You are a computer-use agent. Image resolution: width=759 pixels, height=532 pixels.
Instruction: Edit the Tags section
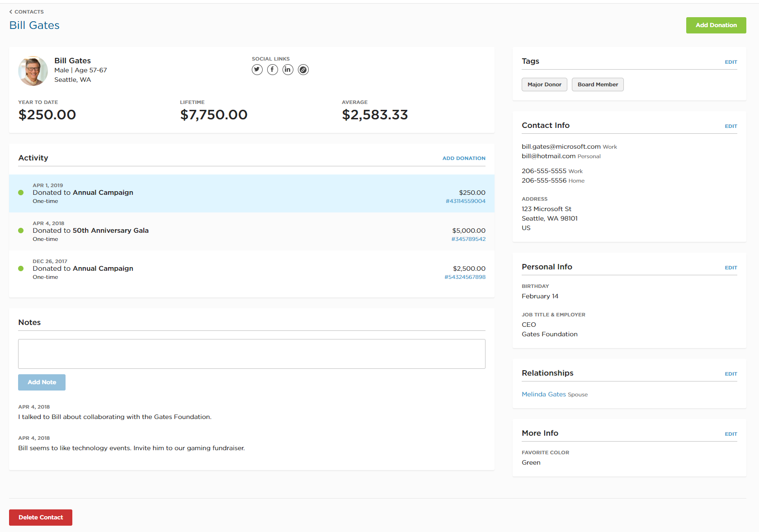coord(731,62)
